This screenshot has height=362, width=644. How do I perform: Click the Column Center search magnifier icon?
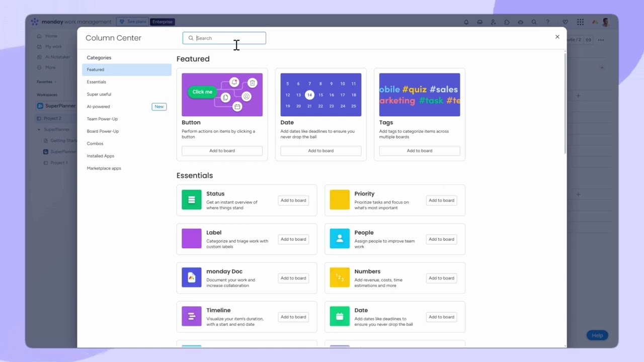click(191, 38)
